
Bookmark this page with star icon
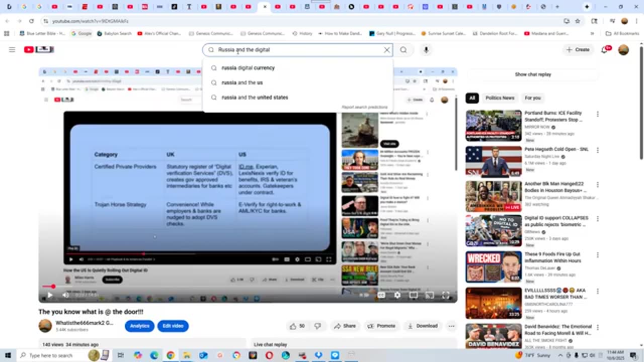click(578, 21)
